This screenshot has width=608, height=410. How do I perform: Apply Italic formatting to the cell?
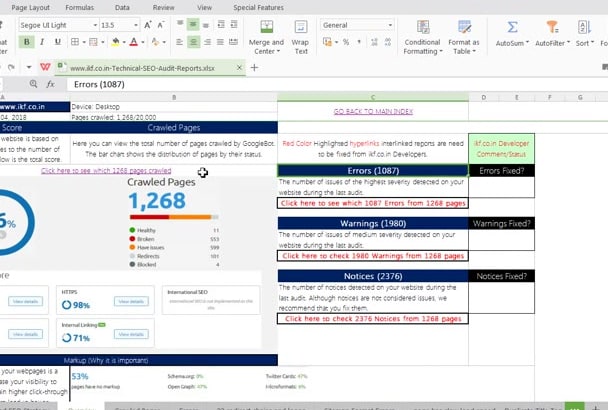pos(42,42)
